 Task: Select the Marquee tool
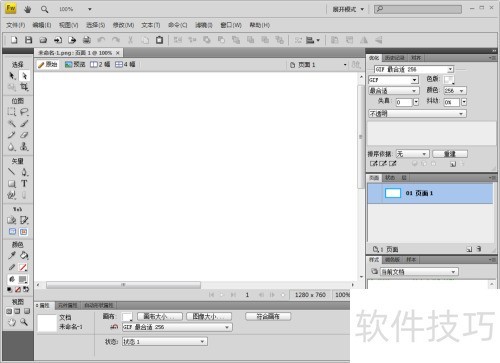(x=12, y=112)
